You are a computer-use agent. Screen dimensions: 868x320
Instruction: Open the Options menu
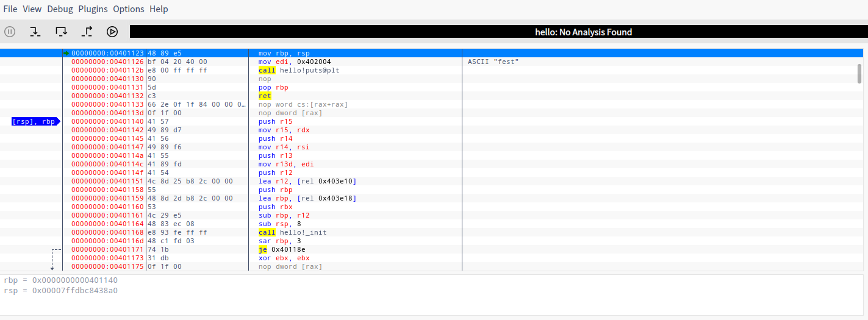[x=129, y=9]
